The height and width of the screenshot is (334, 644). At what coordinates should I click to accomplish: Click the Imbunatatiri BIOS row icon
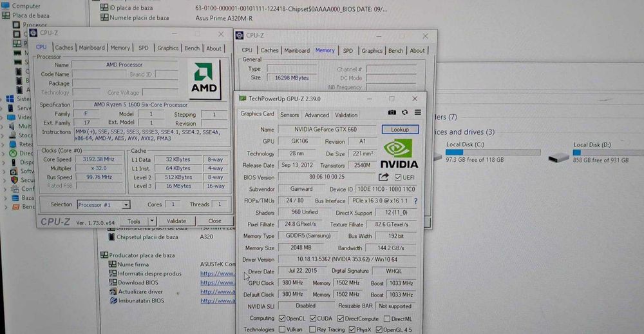[x=114, y=300]
